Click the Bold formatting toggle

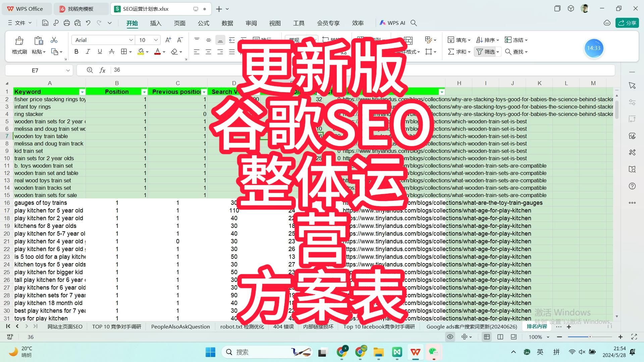coord(76,52)
